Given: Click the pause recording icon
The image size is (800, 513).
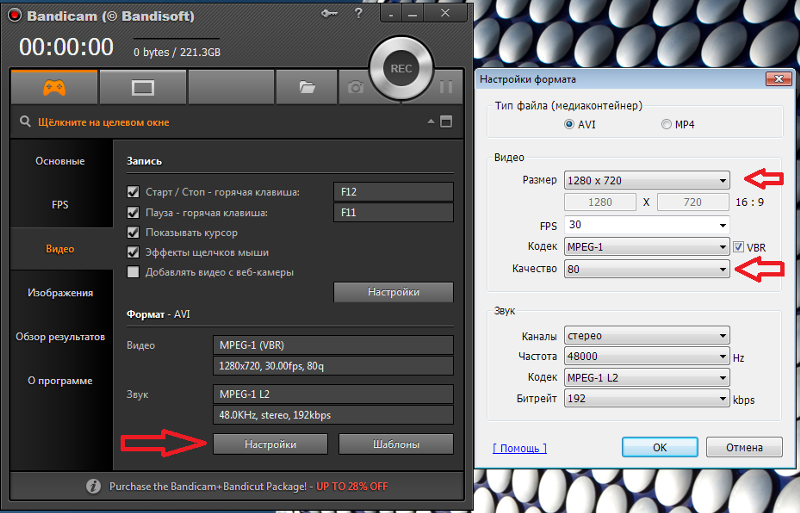Looking at the screenshot, I should [446, 87].
